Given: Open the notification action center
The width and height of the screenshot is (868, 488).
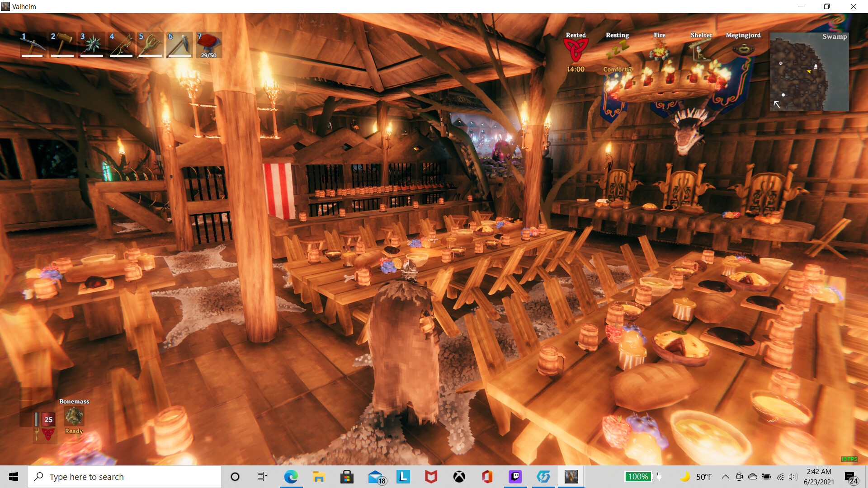Looking at the screenshot, I should (x=850, y=477).
